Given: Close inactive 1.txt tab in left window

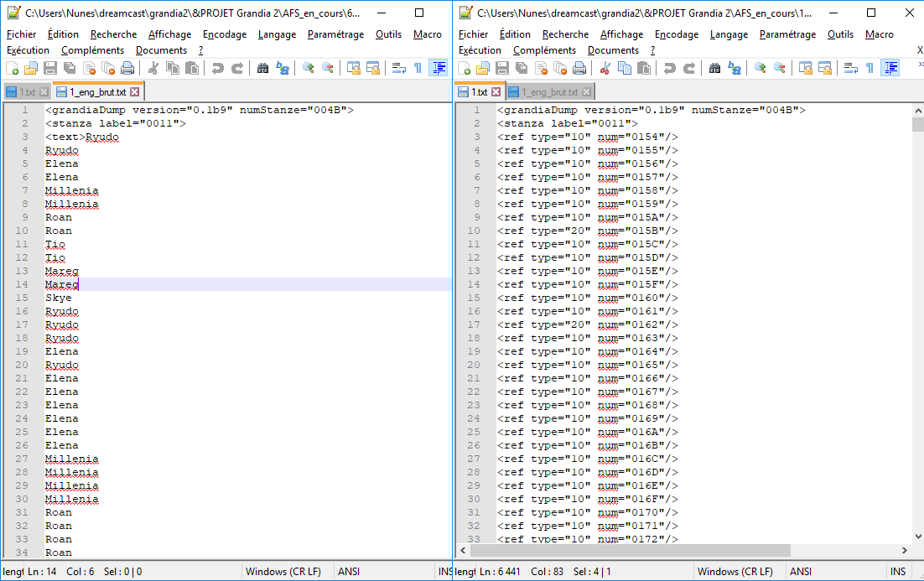Looking at the screenshot, I should pyautogui.click(x=44, y=92).
